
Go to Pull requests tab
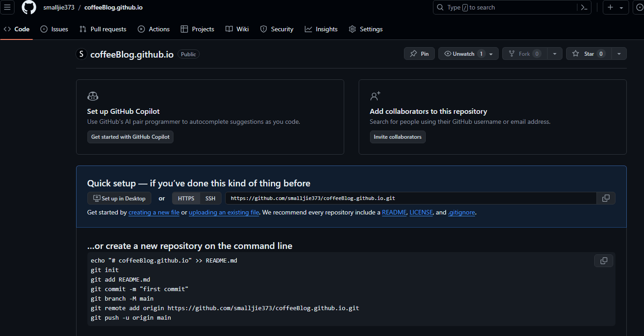click(x=103, y=29)
